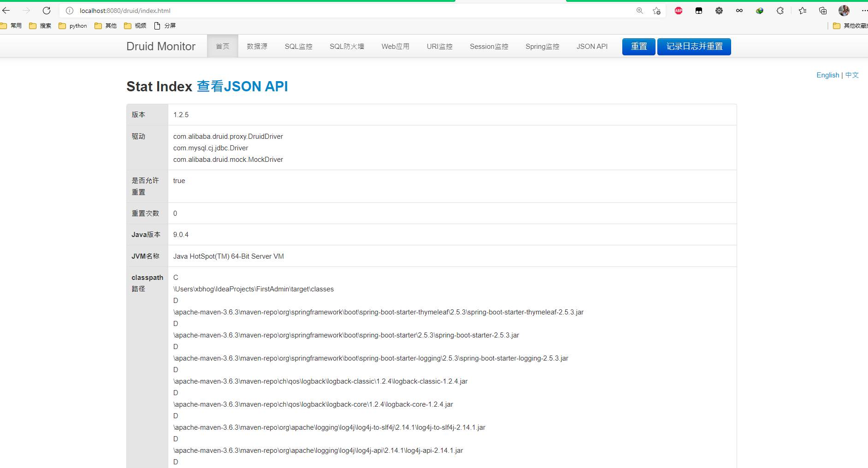868x468 pixels.
Task: Go to the SQL防火墙 tab
Action: pos(347,46)
